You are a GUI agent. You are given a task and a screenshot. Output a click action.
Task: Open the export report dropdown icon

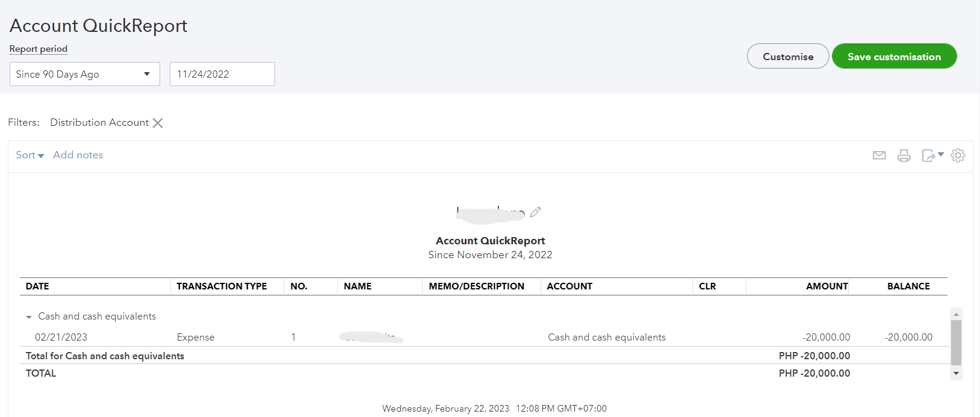coord(932,155)
